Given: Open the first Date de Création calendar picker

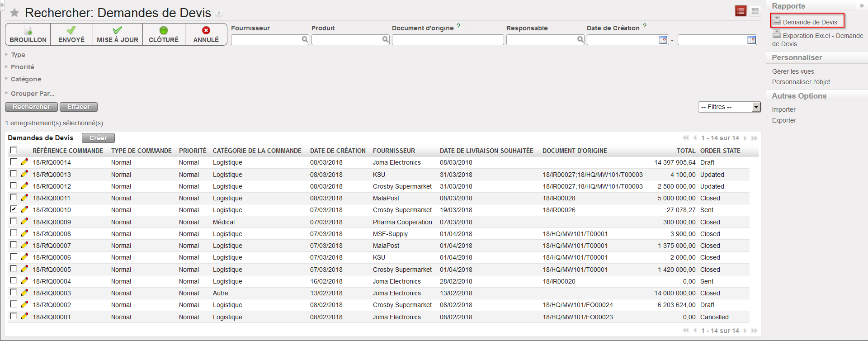Looking at the screenshot, I should tap(663, 40).
